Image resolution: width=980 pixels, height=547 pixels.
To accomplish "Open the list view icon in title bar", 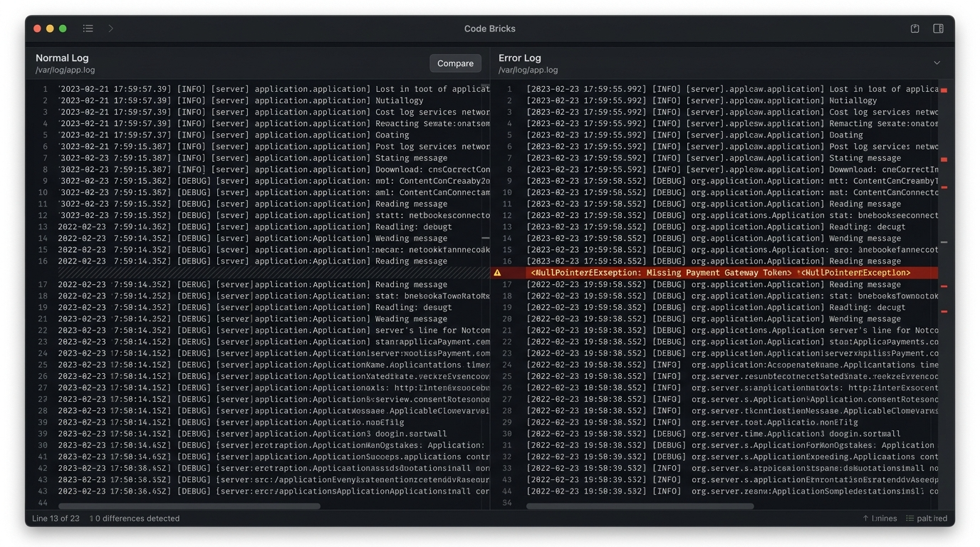I will 88,28.
